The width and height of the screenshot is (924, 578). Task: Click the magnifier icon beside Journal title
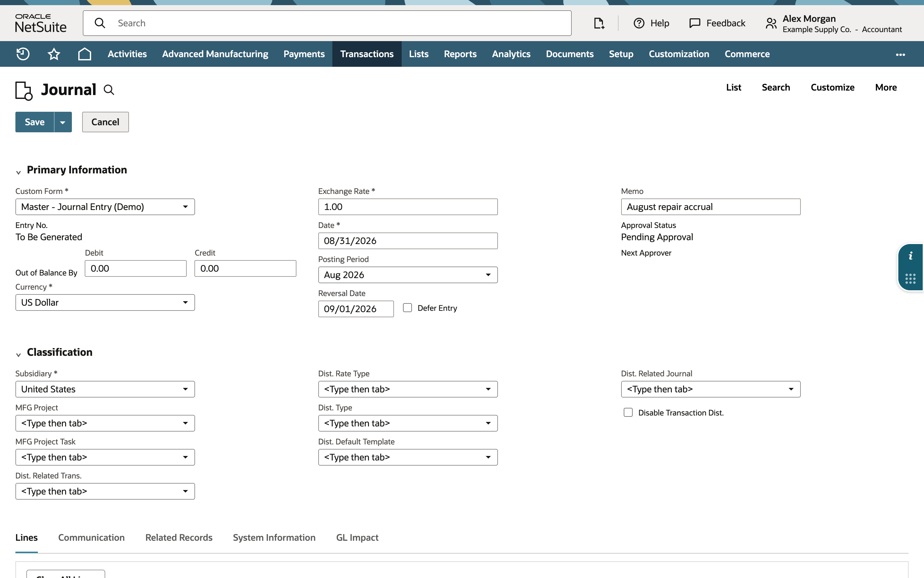[109, 90]
